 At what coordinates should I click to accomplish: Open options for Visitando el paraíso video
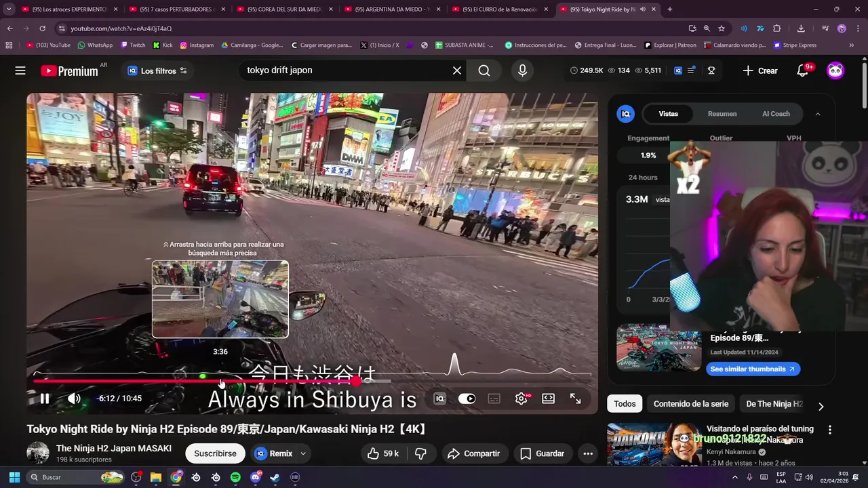[x=829, y=430]
